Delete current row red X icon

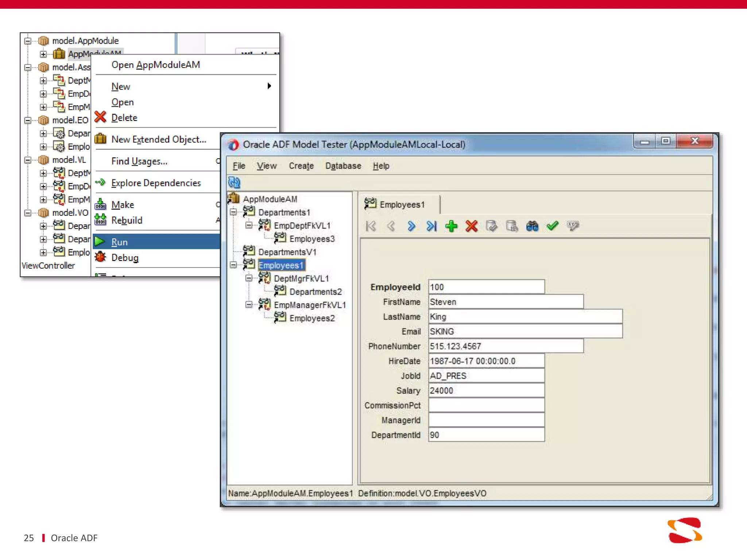click(472, 226)
